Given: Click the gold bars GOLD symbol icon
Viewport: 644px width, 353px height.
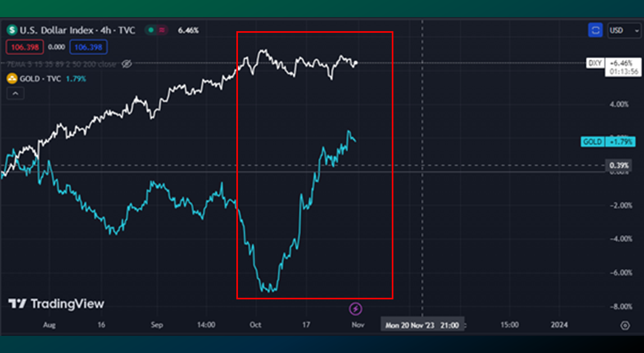Looking at the screenshot, I should [x=12, y=78].
